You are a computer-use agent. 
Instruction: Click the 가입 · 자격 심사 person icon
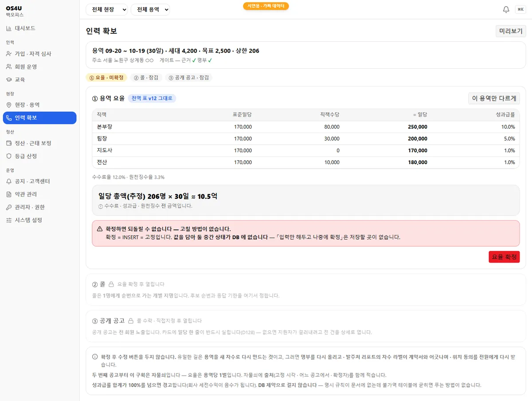point(9,54)
